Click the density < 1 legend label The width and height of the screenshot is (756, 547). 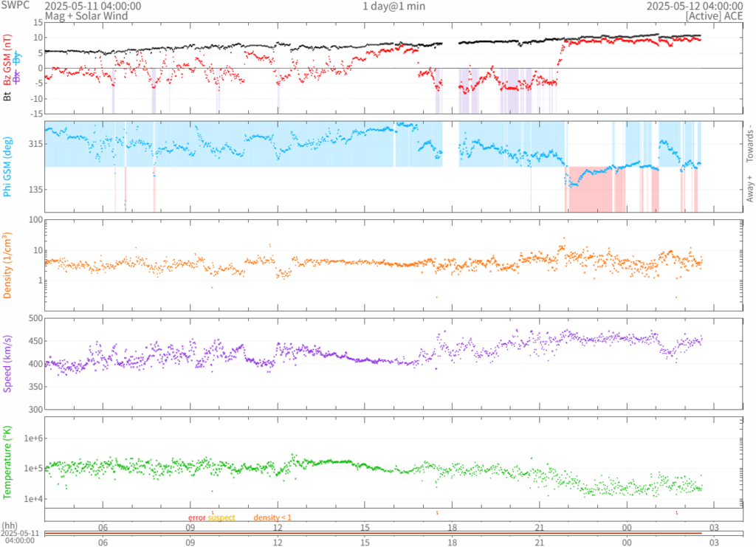coord(272,517)
